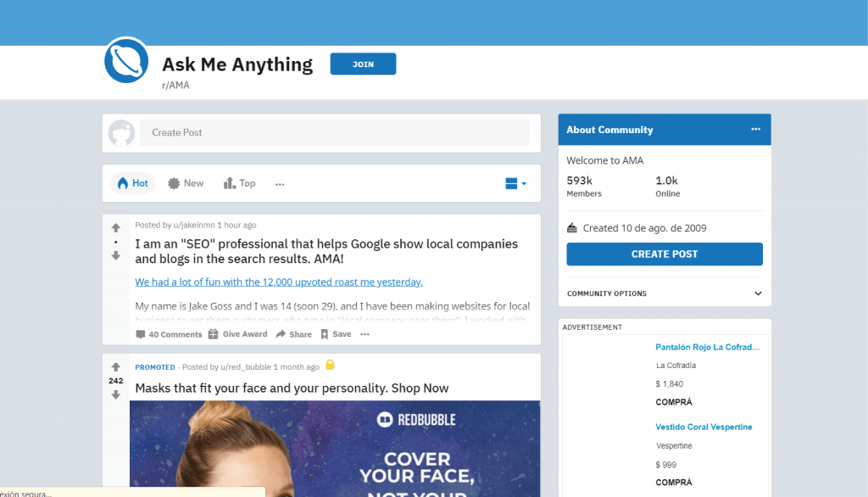Click the $ 1,840 price text
868x497 pixels.
(x=670, y=383)
